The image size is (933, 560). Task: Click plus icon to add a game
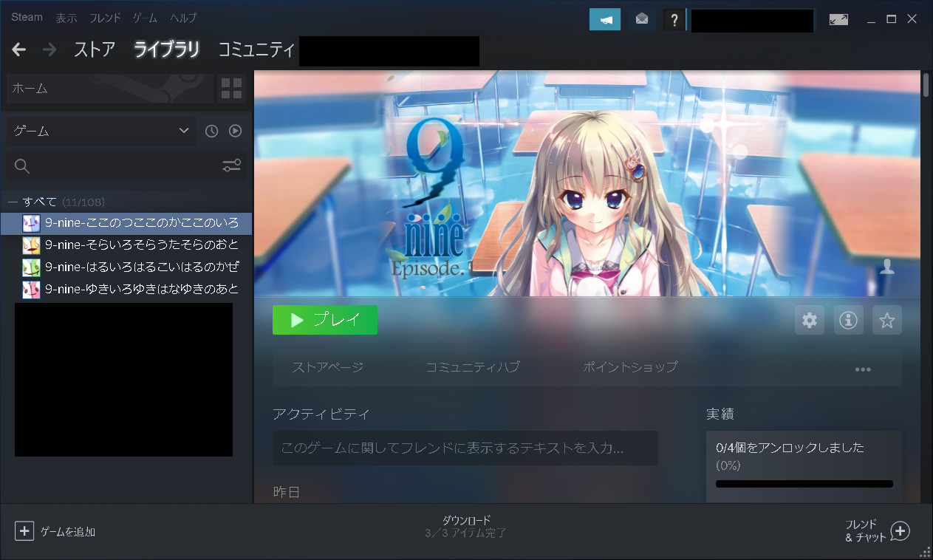click(24, 531)
